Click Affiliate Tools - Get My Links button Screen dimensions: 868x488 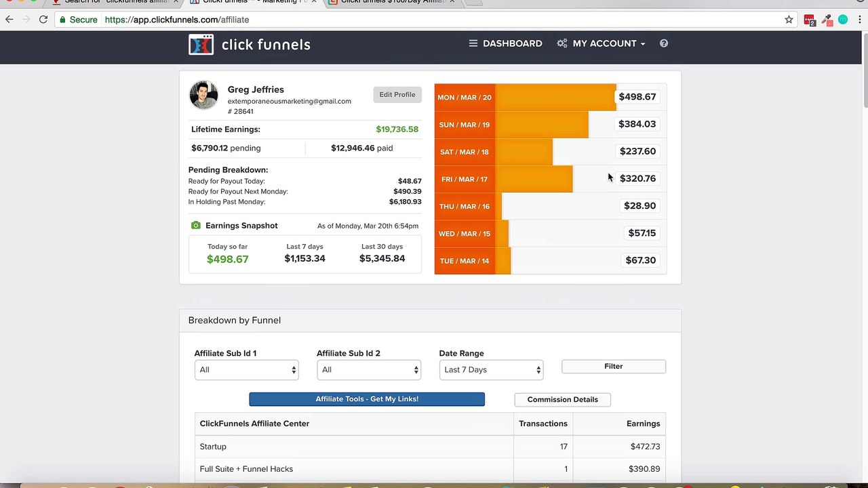367,399
